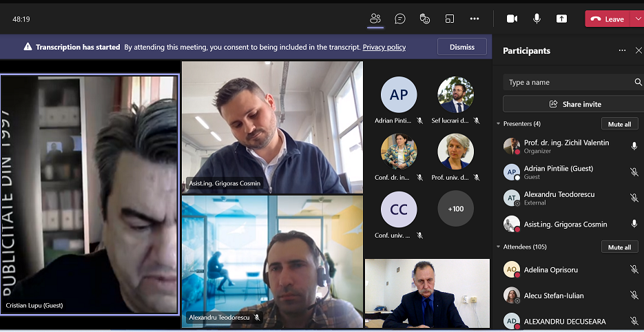
Task: Toggle the microphone mute in toolbar
Action: pyautogui.click(x=537, y=19)
